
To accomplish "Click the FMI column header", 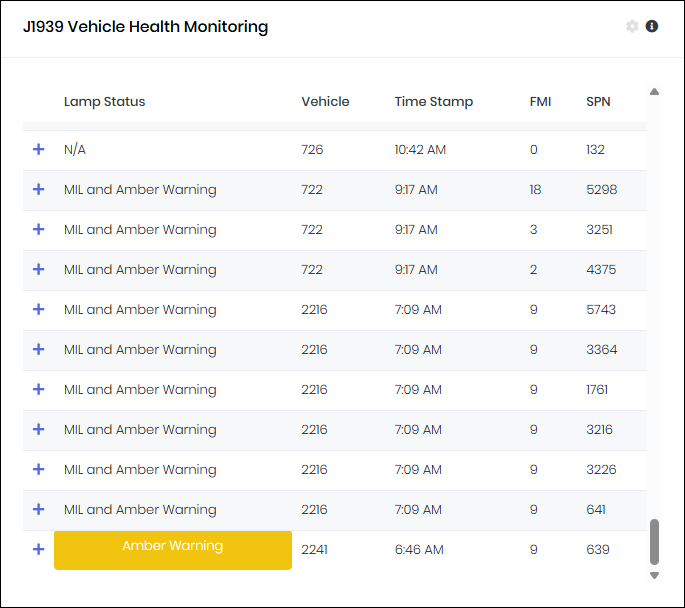I will point(540,101).
